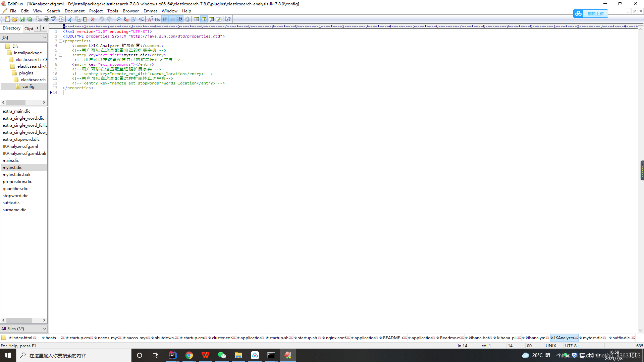Open the File menu
Image resolution: width=644 pixels, height=362 pixels.
pos(13,11)
